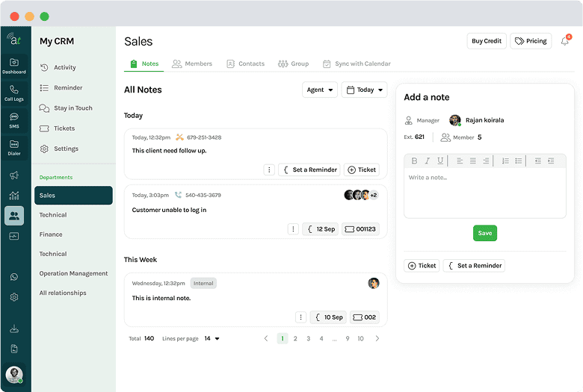Go to page 2 in pagination

(x=295, y=338)
